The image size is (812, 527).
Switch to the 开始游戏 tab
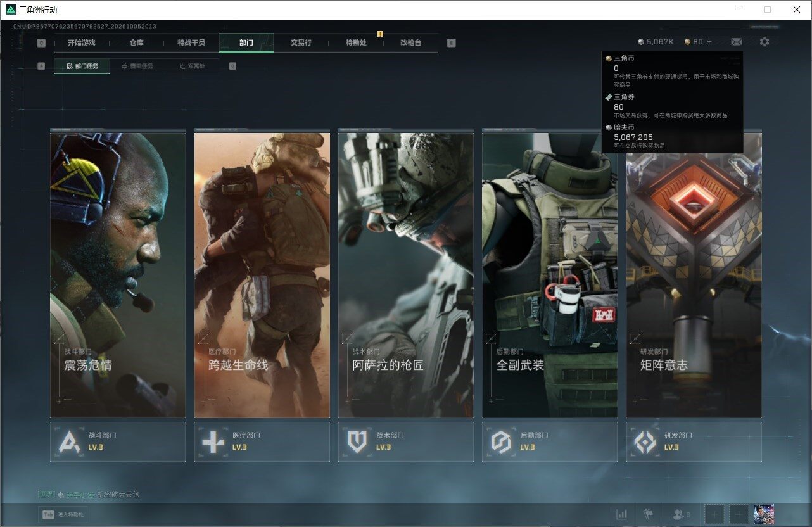click(82, 42)
